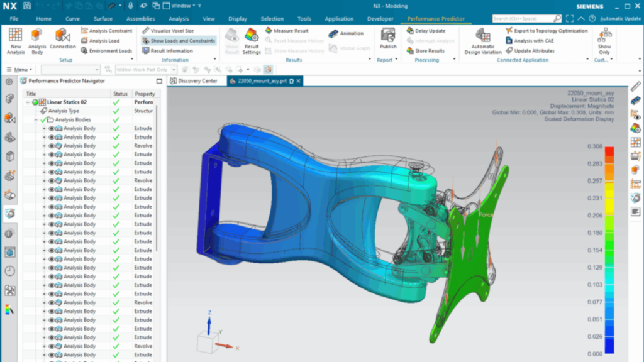Maximize the Performance Predictor Navigator panel
644x362 pixels.
[159, 81]
